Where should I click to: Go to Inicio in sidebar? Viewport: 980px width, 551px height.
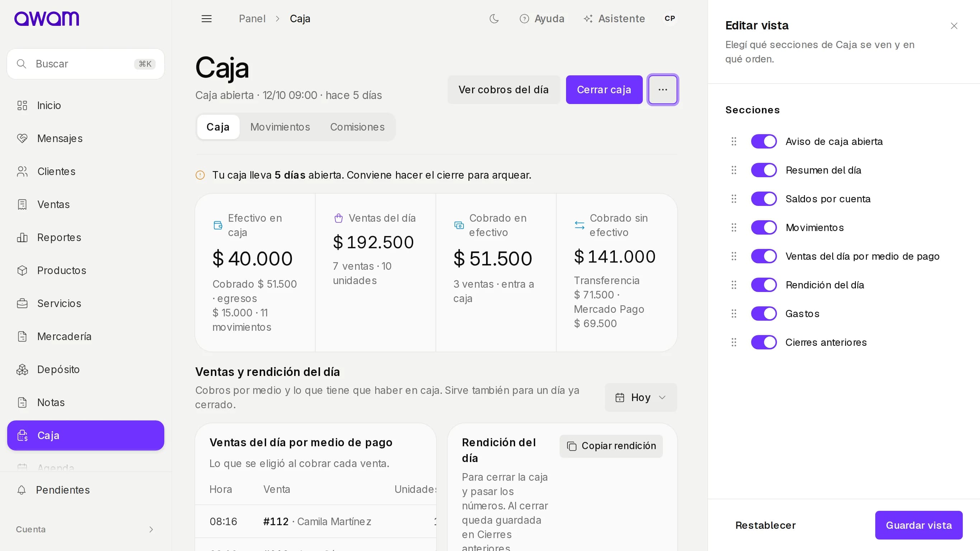pos(86,105)
